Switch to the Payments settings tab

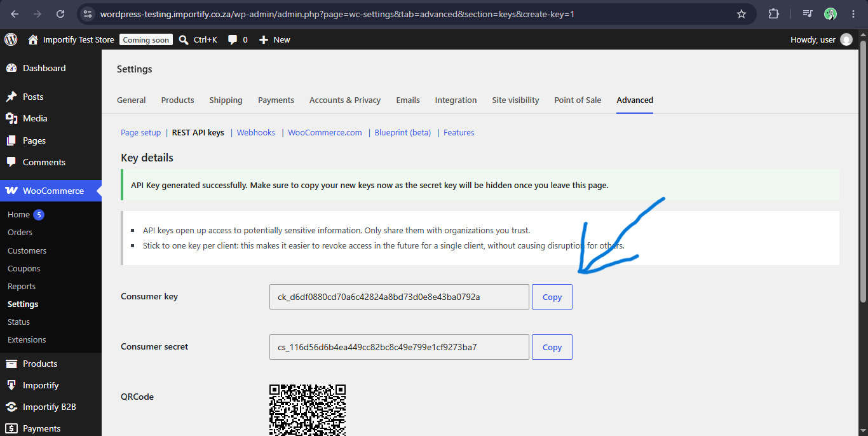(276, 100)
